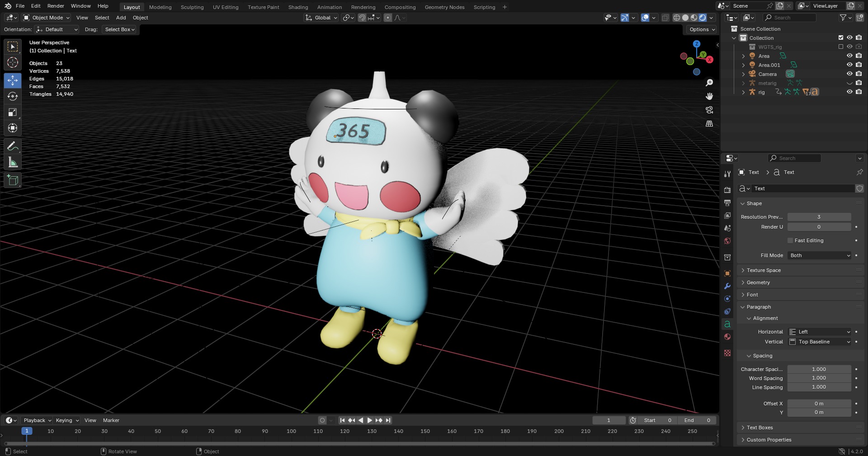Switch to the Geometry Nodes workspace tab
Screen dimensions: 868x456
tap(444, 7)
